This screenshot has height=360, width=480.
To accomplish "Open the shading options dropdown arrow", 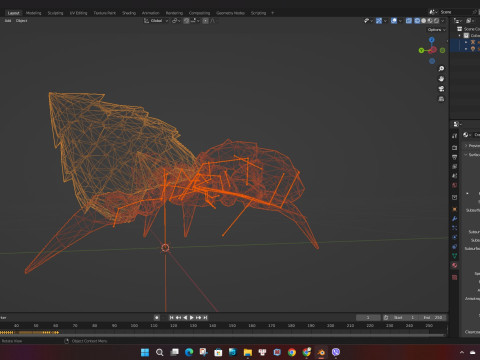I will pyautogui.click(x=443, y=21).
